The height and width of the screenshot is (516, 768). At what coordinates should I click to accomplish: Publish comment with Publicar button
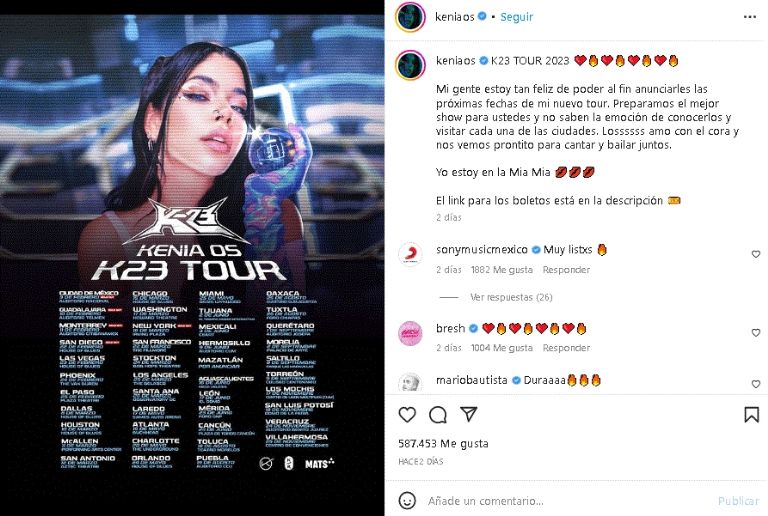(738, 501)
